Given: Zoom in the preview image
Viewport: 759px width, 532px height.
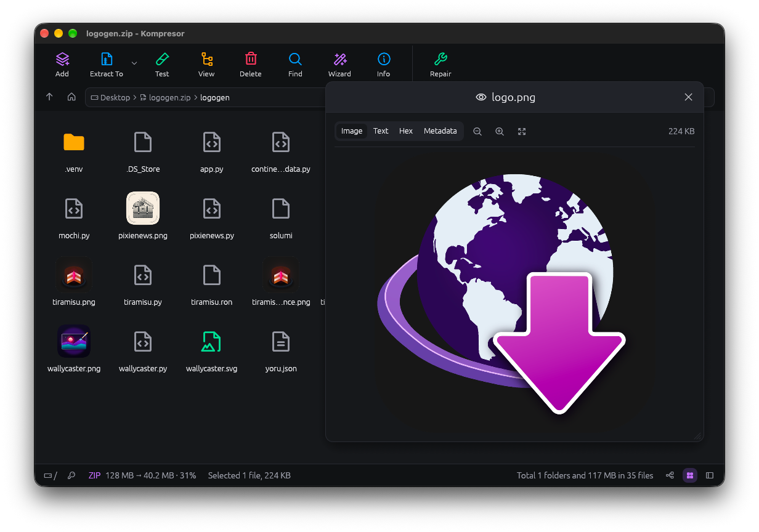Looking at the screenshot, I should point(500,131).
